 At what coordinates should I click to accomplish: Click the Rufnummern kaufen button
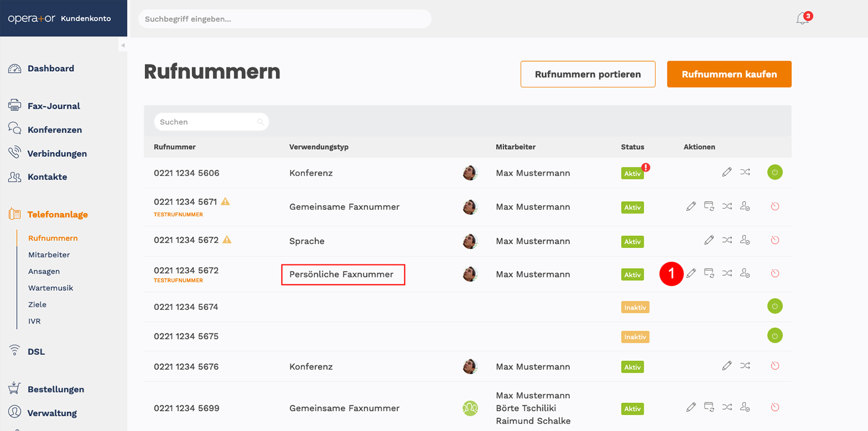pos(729,74)
